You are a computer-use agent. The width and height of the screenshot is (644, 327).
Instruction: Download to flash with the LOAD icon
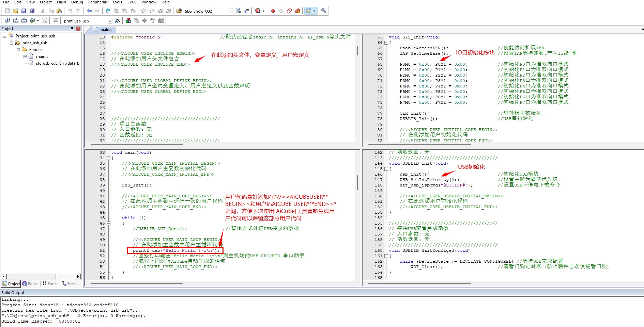point(56,20)
